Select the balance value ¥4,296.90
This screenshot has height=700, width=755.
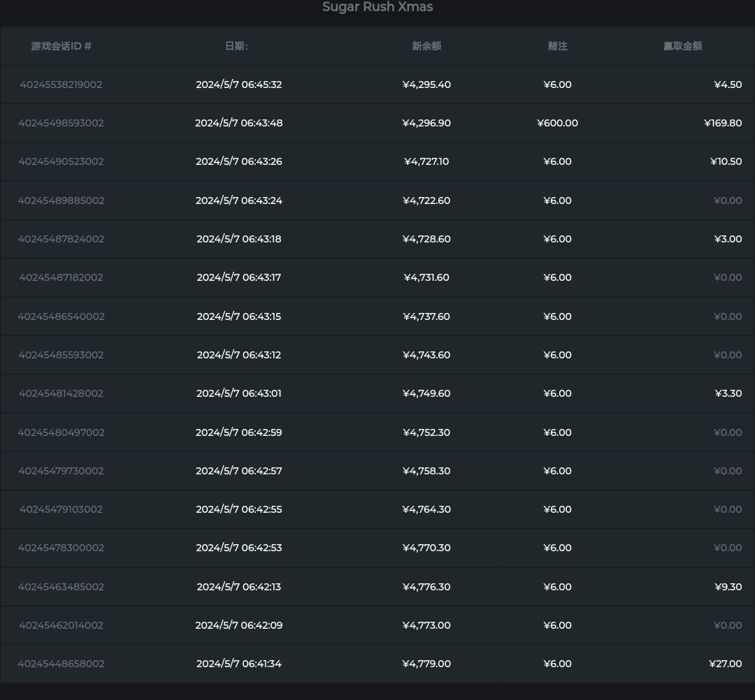[x=426, y=123]
